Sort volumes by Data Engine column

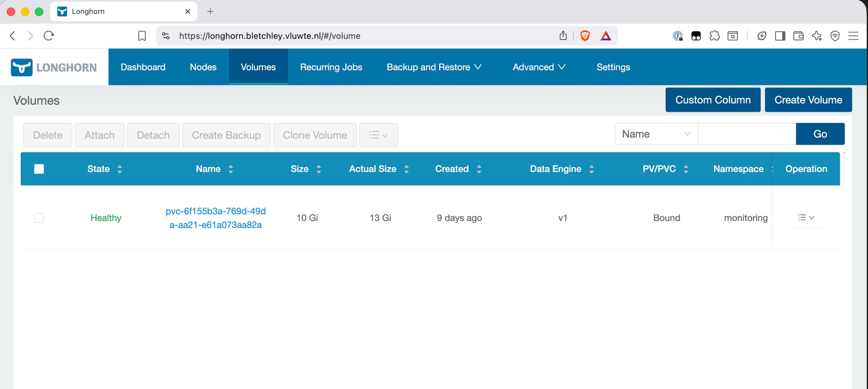point(592,169)
